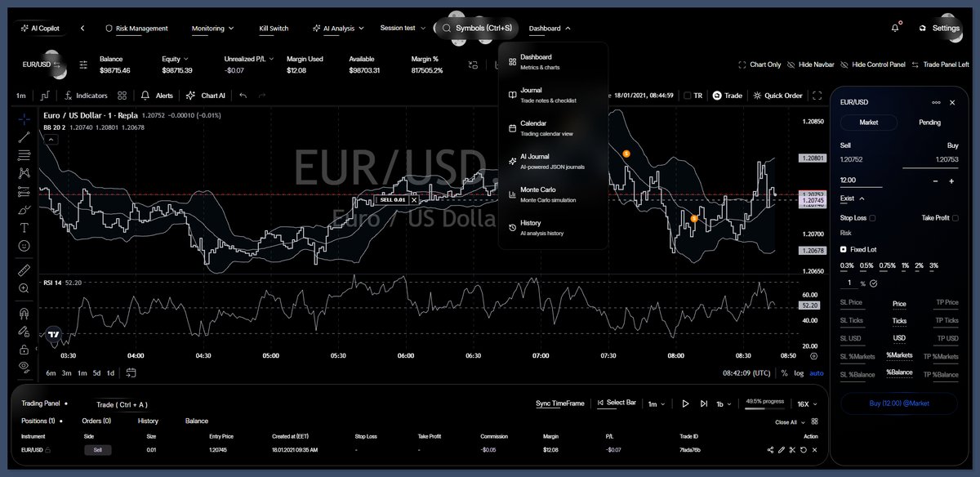The height and width of the screenshot is (477, 980).
Task: Open the order panel more options dots
Action: pyautogui.click(x=936, y=103)
